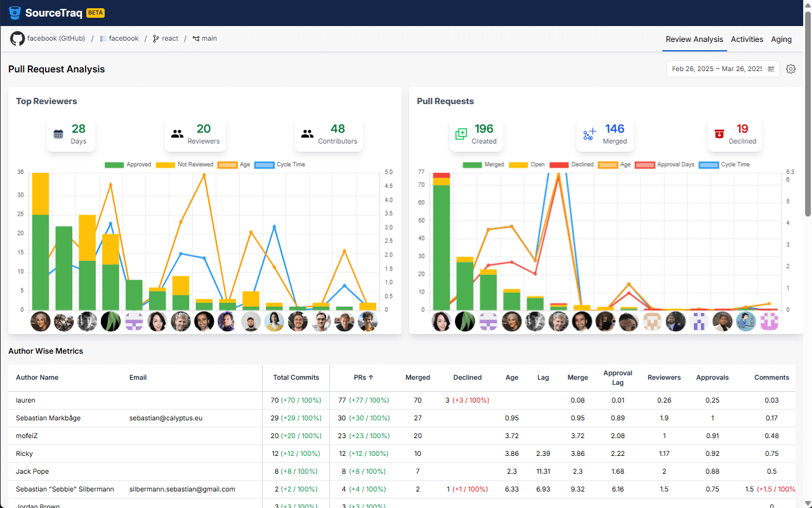This screenshot has width=812, height=508.
Task: Sort the table by the Email column
Action: point(138,377)
